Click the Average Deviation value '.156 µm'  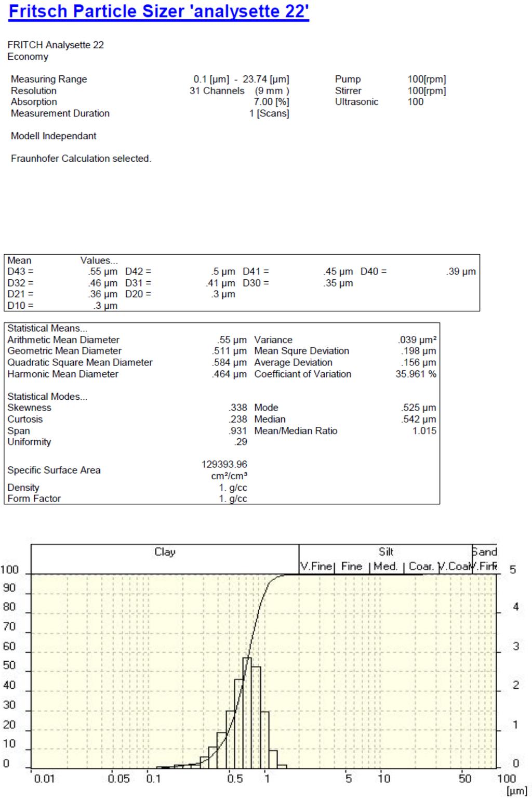point(419,363)
